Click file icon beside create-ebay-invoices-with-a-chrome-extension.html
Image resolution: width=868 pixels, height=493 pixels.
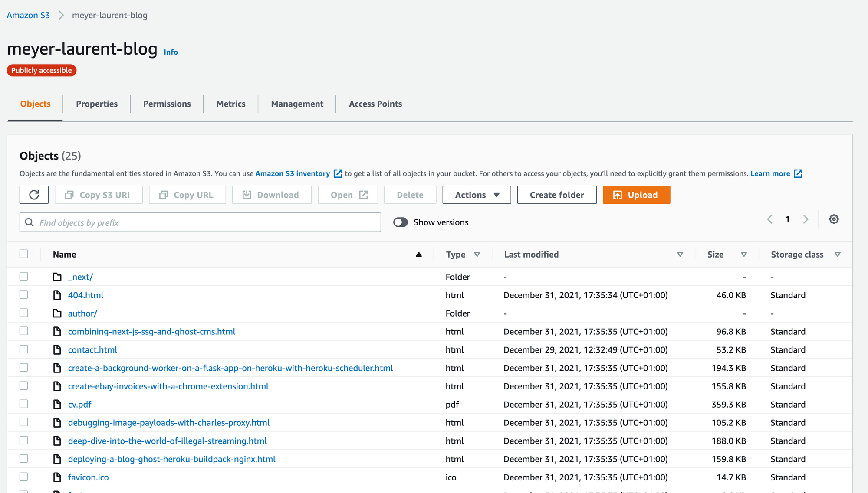point(57,386)
